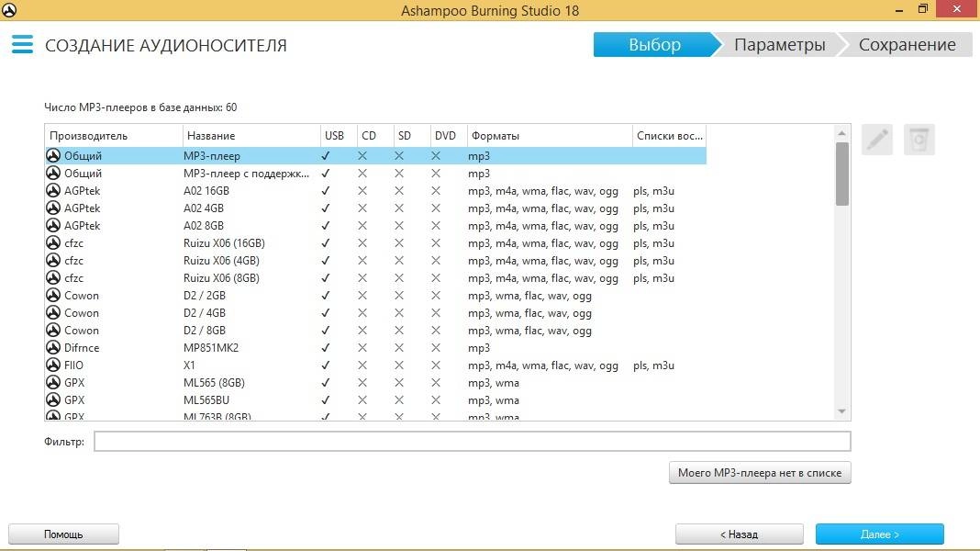Image resolution: width=980 pixels, height=551 pixels.
Task: Click the icon of cfzc Ruizu X06 (16GB) row
Action: coord(53,243)
